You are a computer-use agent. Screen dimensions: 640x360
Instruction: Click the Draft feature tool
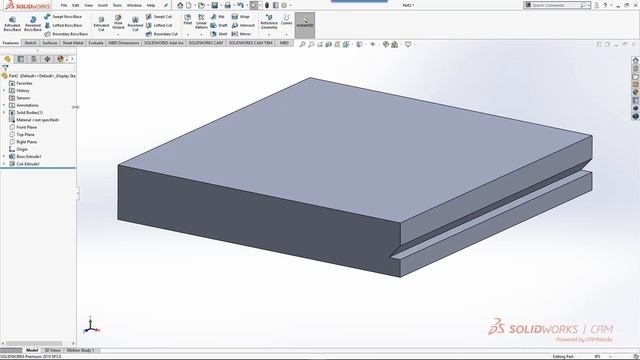pyautogui.click(x=219, y=25)
